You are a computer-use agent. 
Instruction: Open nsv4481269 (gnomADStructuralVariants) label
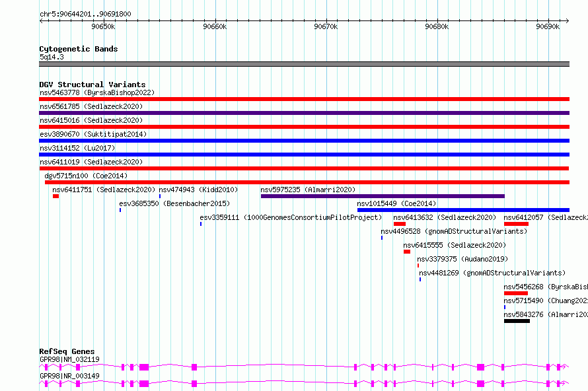[x=492, y=273]
